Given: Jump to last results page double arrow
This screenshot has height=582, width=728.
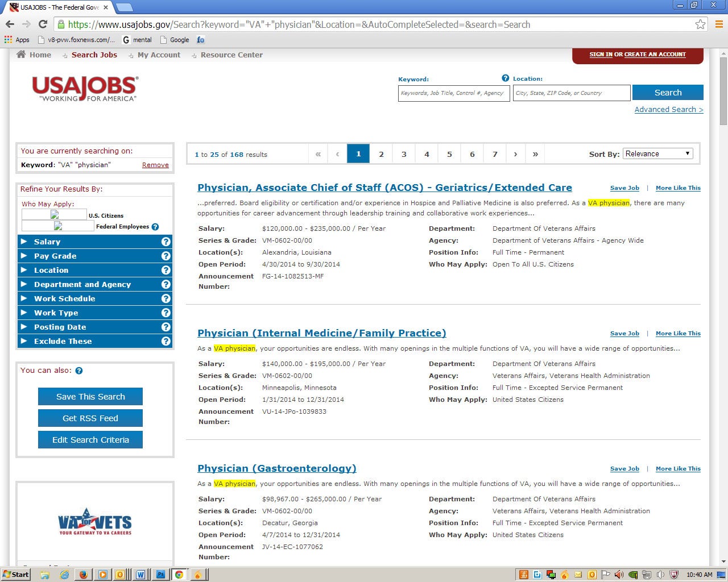Looking at the screenshot, I should pyautogui.click(x=535, y=154).
